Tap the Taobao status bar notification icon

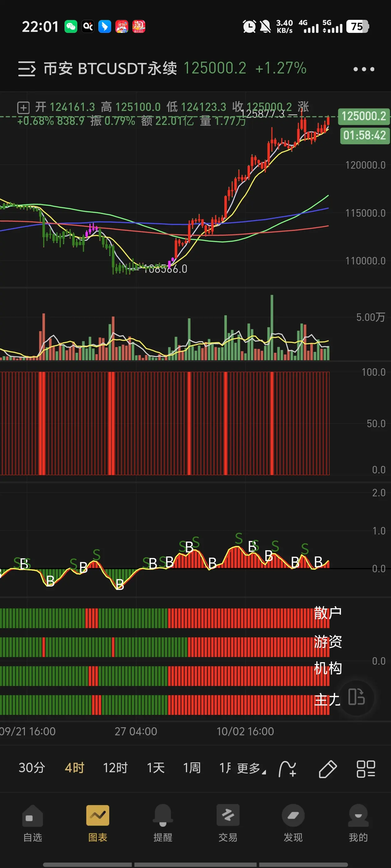139,26
